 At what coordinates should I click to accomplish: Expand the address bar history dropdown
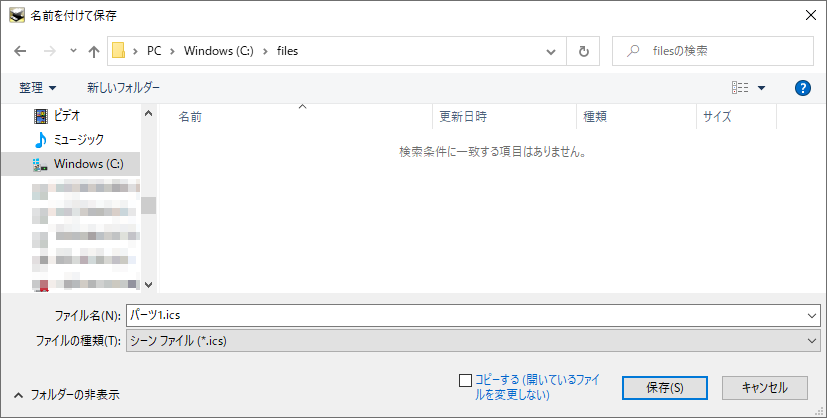pyautogui.click(x=551, y=51)
